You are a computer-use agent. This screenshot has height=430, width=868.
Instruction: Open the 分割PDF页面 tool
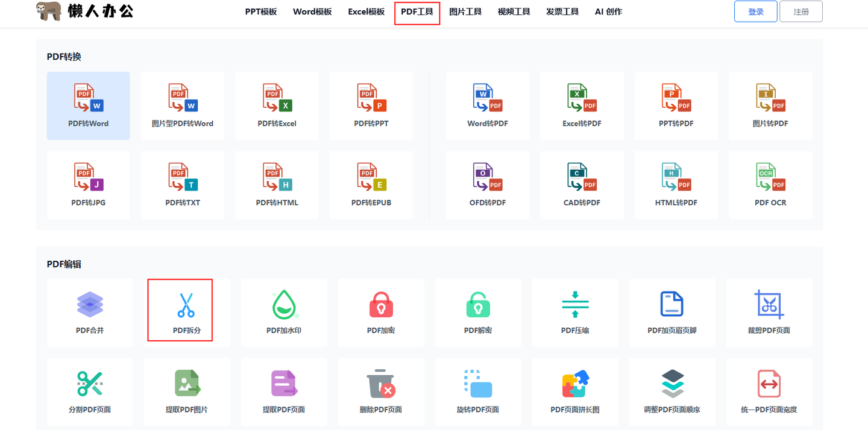point(90,391)
